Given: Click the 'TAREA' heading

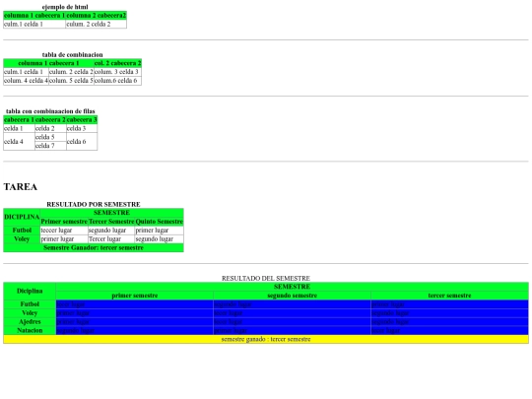Looking at the screenshot, I should 21,187.
